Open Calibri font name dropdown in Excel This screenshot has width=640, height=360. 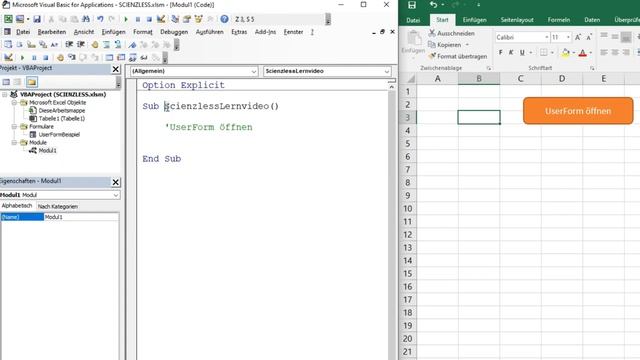coord(547,37)
